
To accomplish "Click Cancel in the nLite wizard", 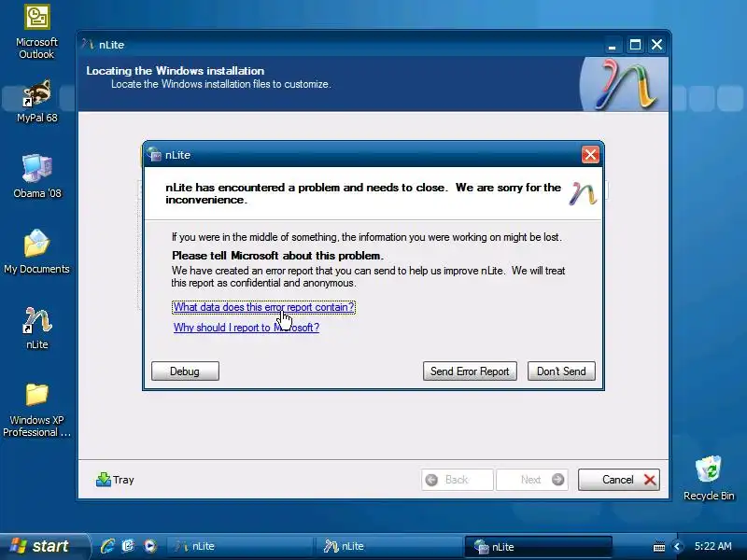I will tap(619, 480).
